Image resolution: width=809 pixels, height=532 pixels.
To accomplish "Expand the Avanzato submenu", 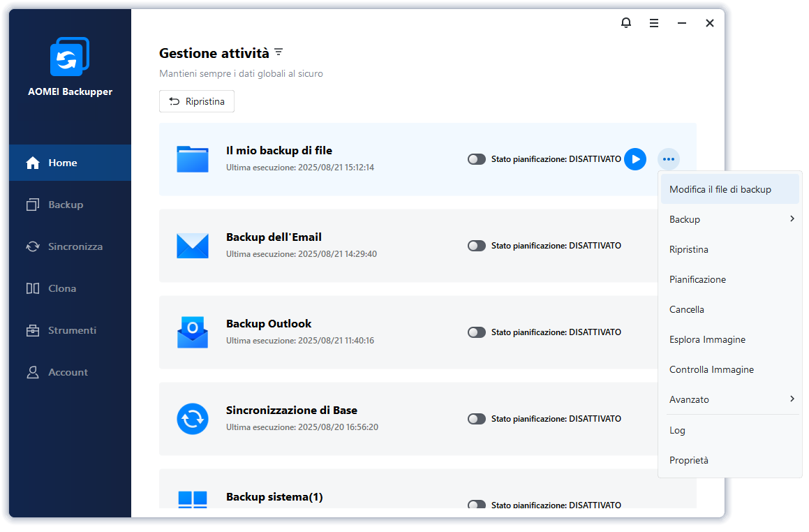I will click(x=729, y=399).
